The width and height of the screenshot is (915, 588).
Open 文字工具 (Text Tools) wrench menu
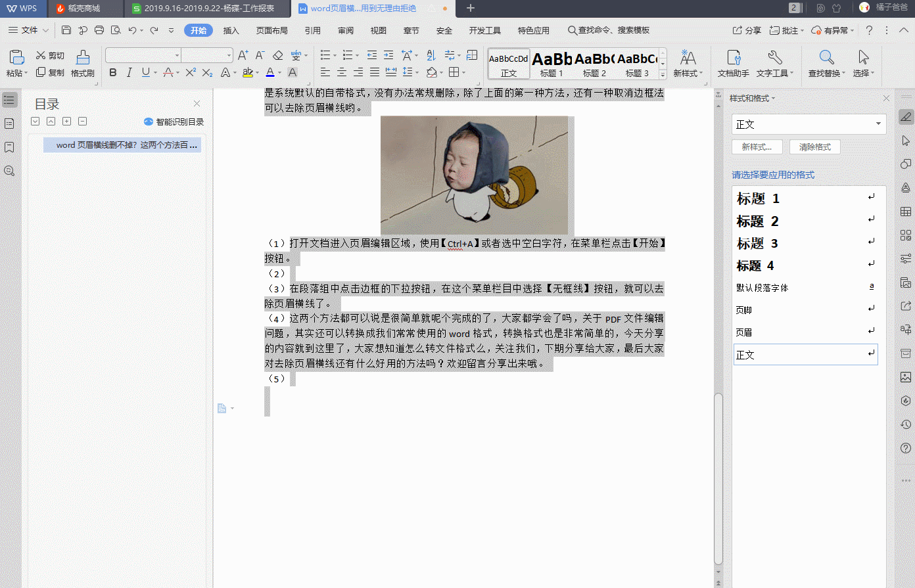(x=774, y=64)
